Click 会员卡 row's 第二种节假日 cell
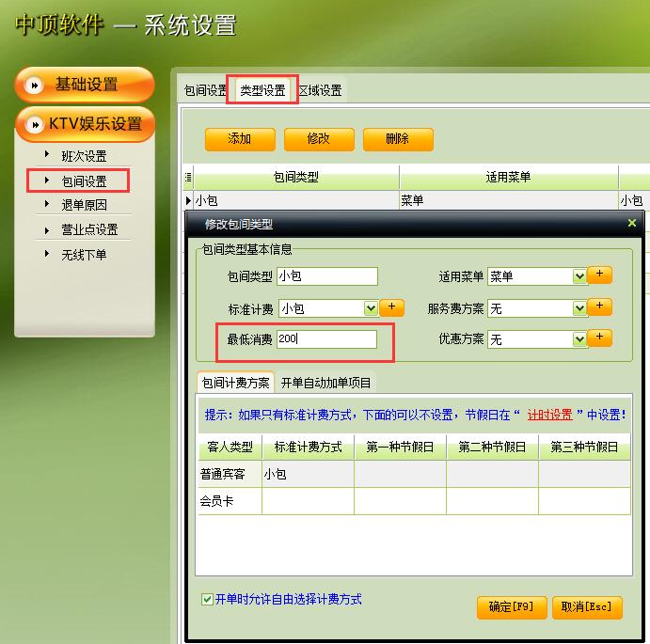Image resolution: width=650 pixels, height=644 pixels. (492, 501)
